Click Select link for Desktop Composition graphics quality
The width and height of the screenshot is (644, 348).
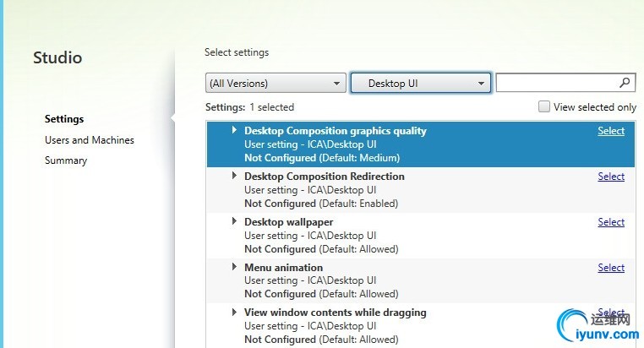point(611,131)
